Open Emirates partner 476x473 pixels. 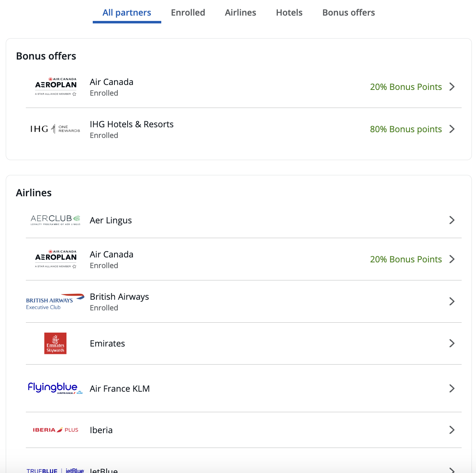(x=243, y=343)
